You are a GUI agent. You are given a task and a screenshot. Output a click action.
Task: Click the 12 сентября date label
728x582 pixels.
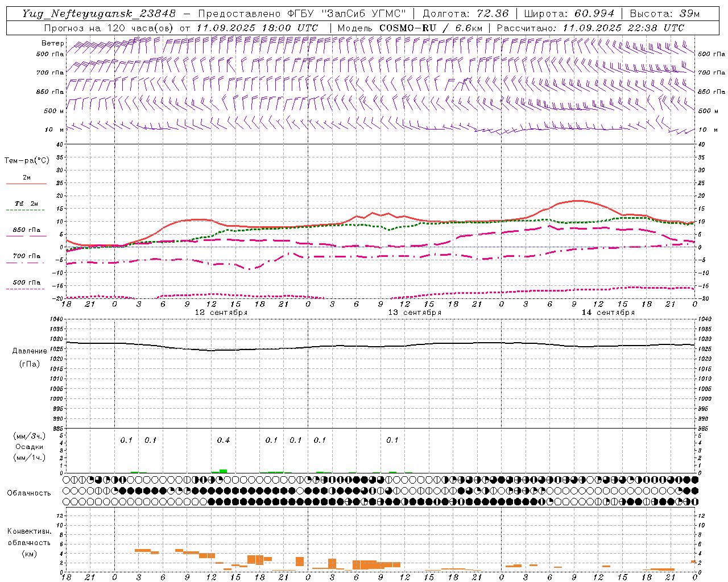coord(221,313)
